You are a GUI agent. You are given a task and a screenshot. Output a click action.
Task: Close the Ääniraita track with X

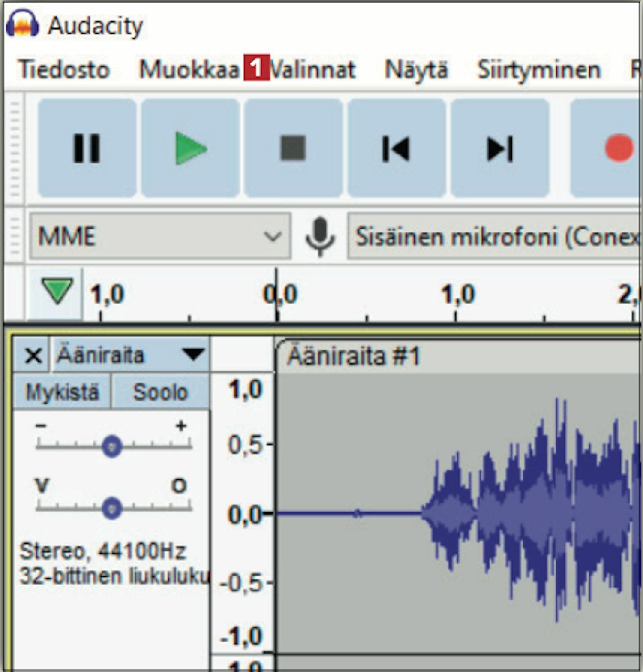tap(33, 355)
